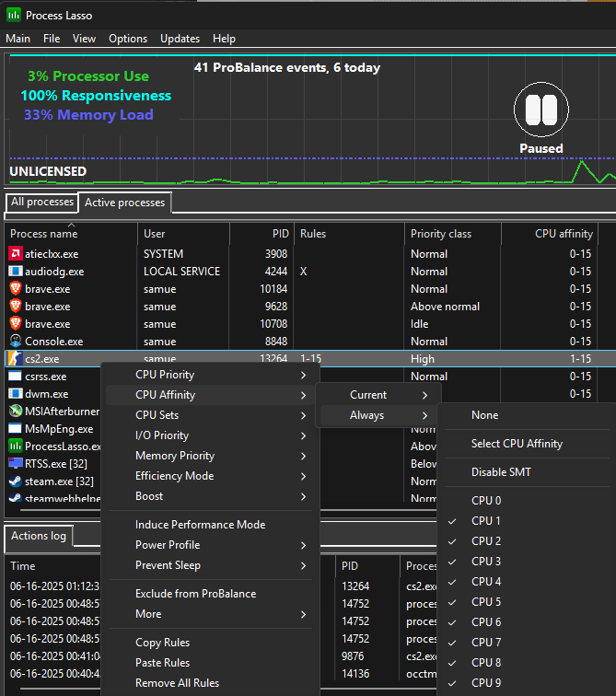This screenshot has width=616, height=696.
Task: Click the Process Lasso title bar app icon
Action: (13, 15)
